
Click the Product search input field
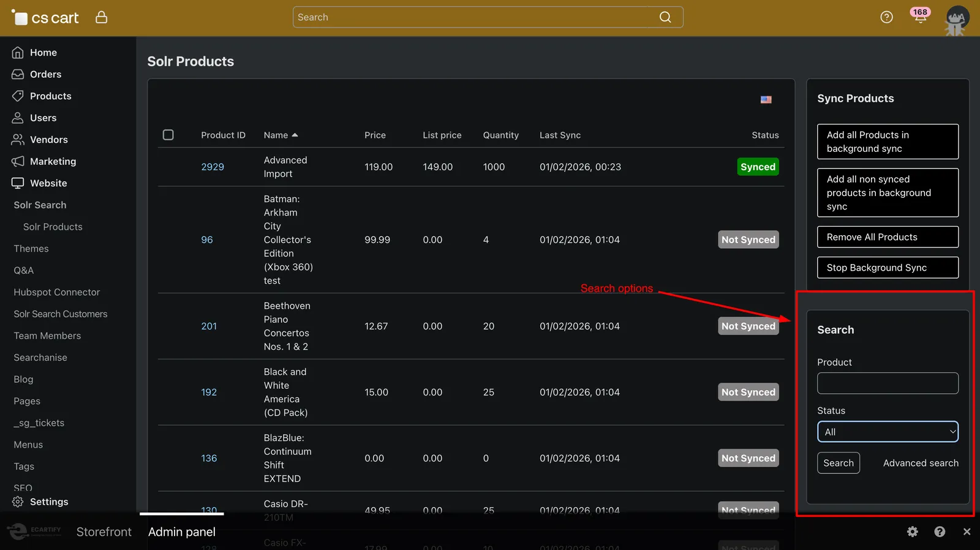click(888, 383)
